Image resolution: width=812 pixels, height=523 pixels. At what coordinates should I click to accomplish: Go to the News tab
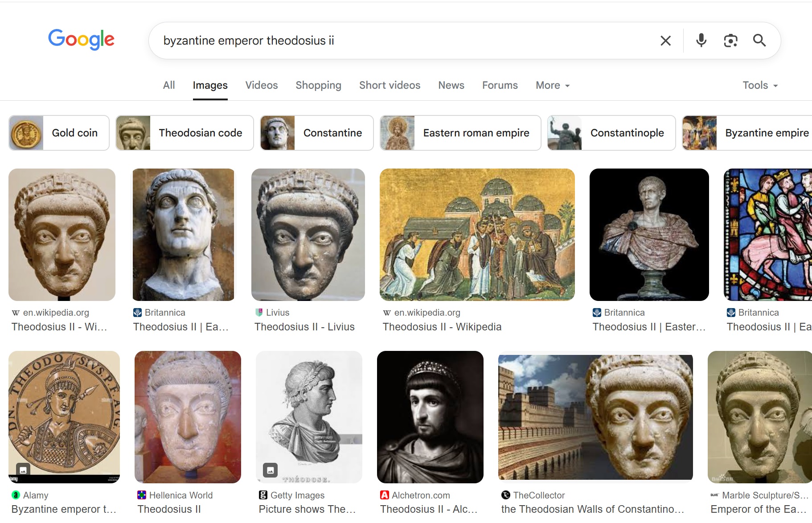click(451, 85)
